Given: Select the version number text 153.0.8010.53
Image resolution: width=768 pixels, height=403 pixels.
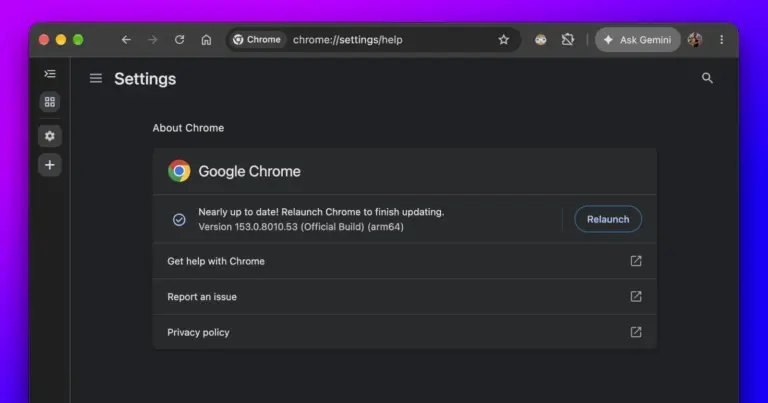Looking at the screenshot, I should point(266,227).
